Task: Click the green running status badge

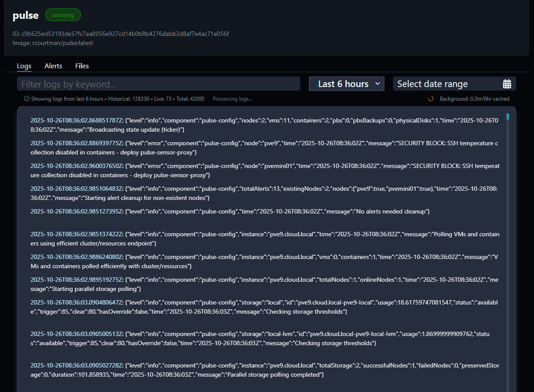Action: pos(63,14)
